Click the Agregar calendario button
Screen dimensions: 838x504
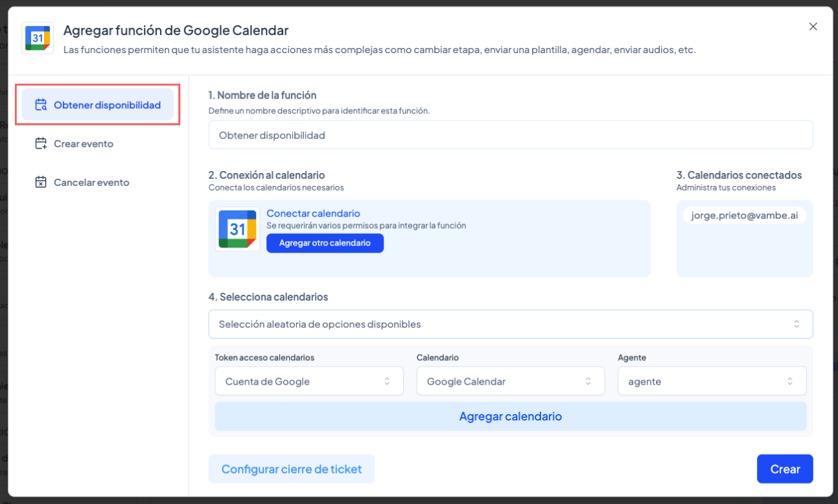tap(510, 417)
